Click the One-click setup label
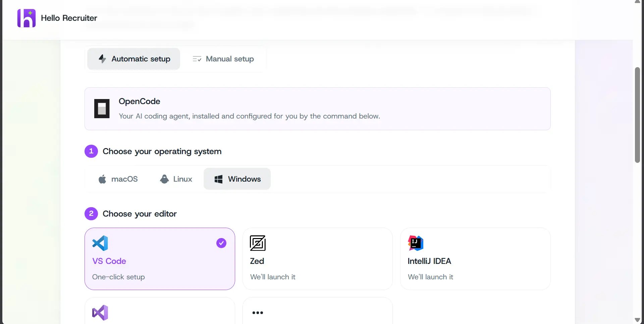This screenshot has height=324, width=644. pyautogui.click(x=118, y=277)
